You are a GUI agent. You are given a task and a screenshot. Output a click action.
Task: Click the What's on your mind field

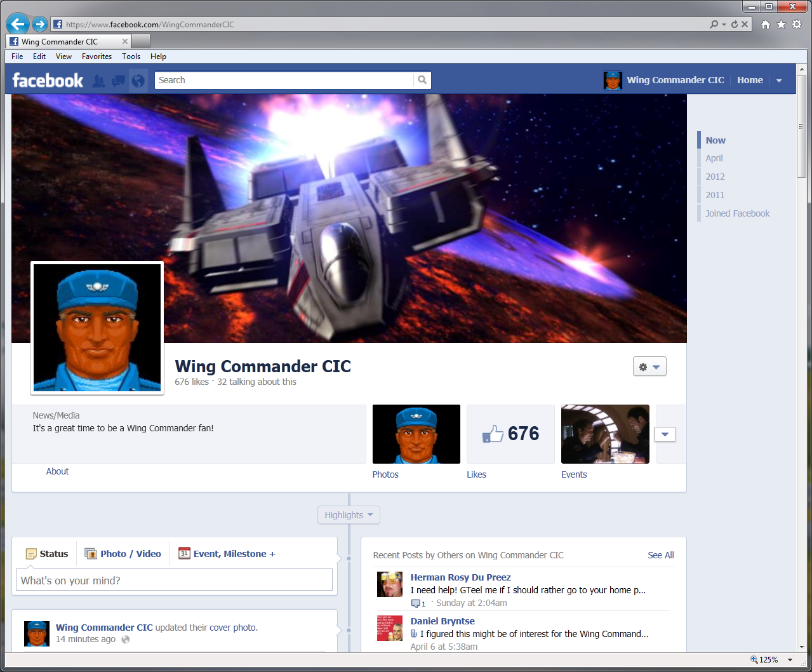(x=174, y=581)
